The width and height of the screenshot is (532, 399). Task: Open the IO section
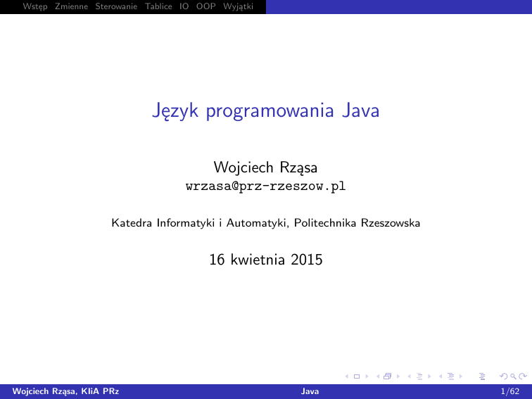pyautogui.click(x=184, y=6)
